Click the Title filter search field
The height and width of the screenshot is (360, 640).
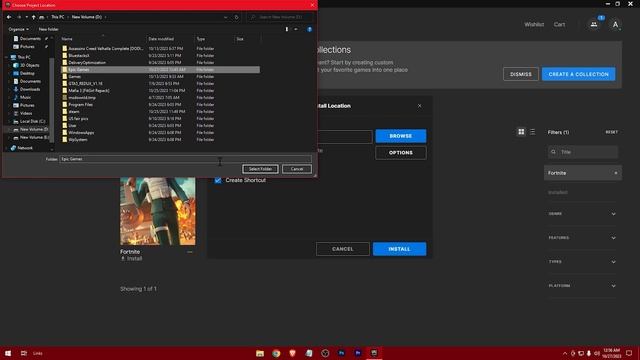tap(583, 152)
